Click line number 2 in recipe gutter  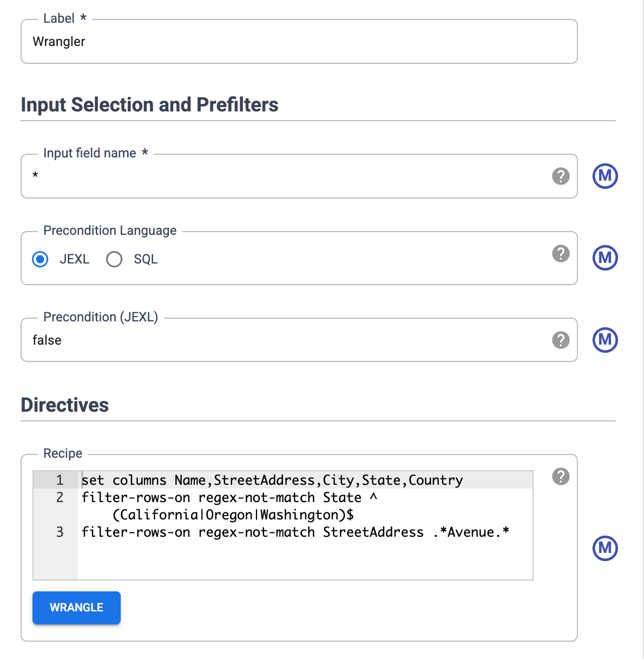[x=60, y=497]
